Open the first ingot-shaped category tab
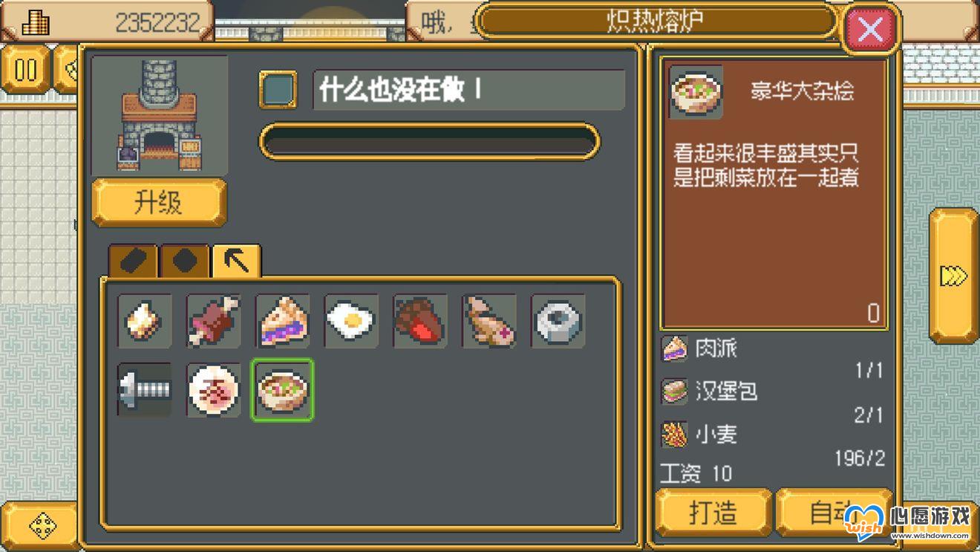980x552 pixels. [134, 262]
